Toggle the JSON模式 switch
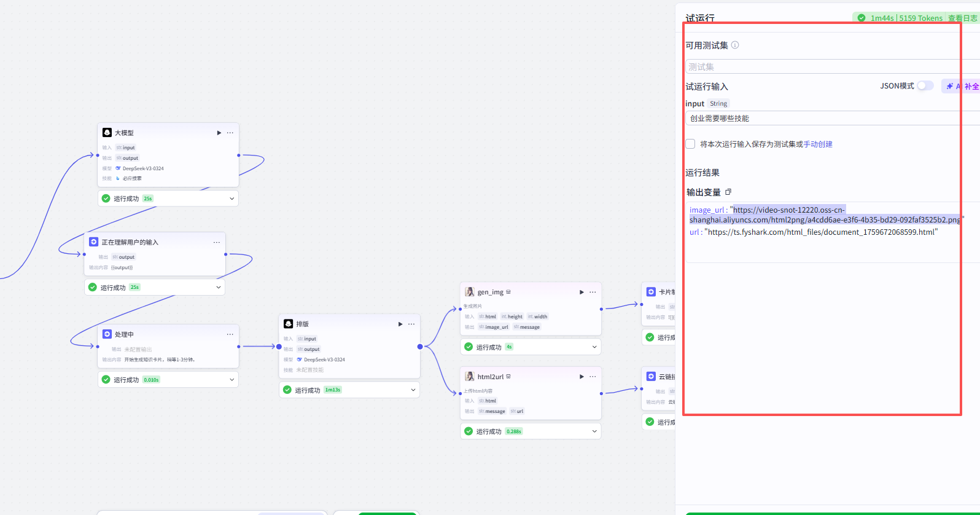 pos(925,86)
